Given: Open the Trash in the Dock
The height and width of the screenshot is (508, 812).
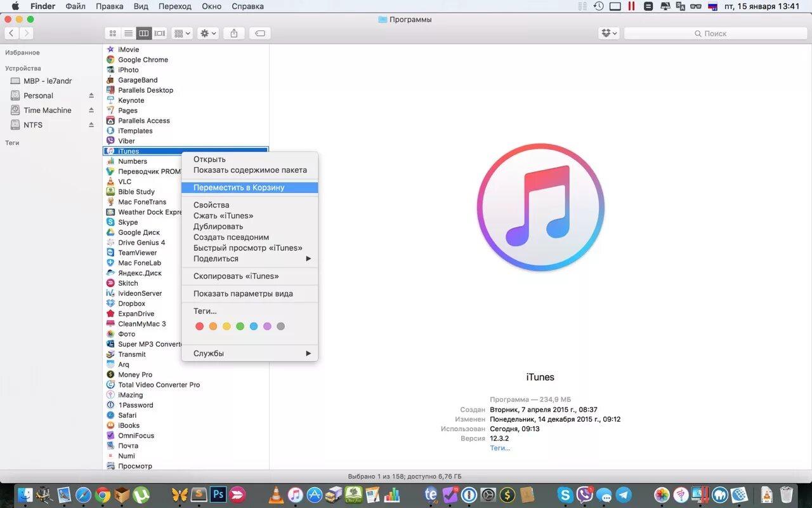Looking at the screenshot, I should click(787, 495).
